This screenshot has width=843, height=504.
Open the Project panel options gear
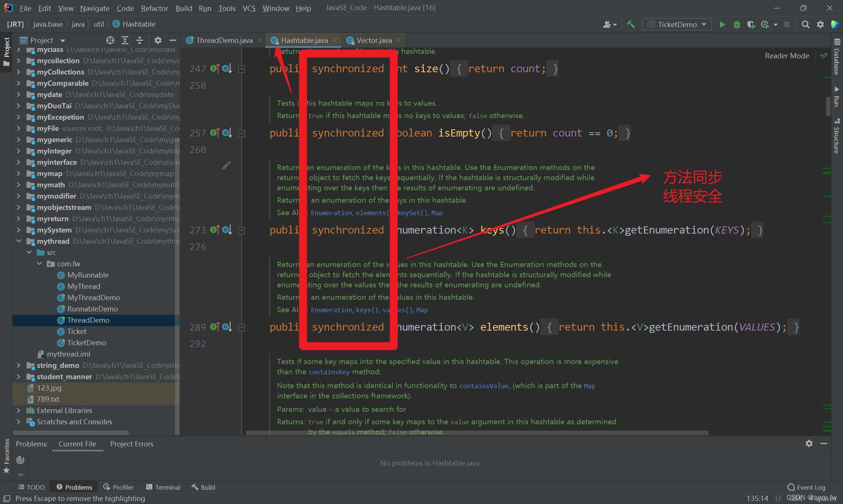(158, 40)
